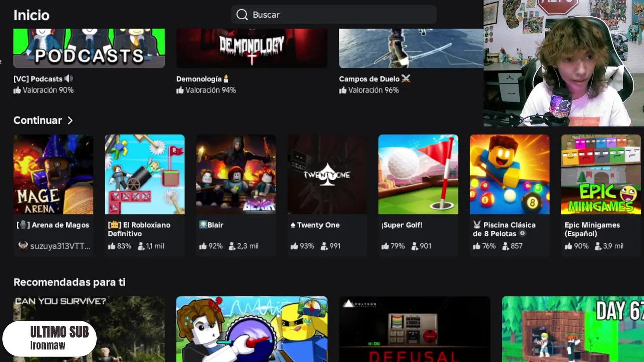Open the Twenty One game tile

click(327, 174)
